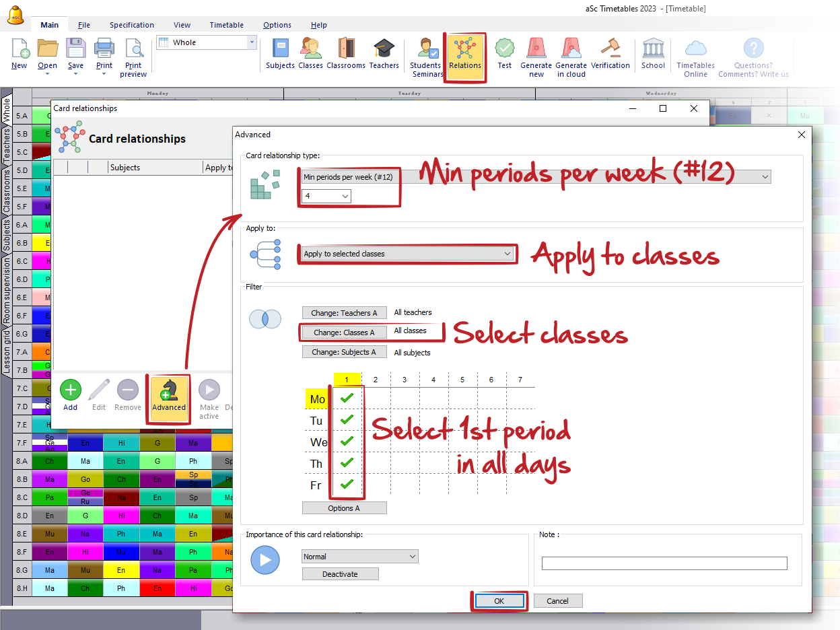Open the Min periods per week dropdown

click(x=536, y=177)
